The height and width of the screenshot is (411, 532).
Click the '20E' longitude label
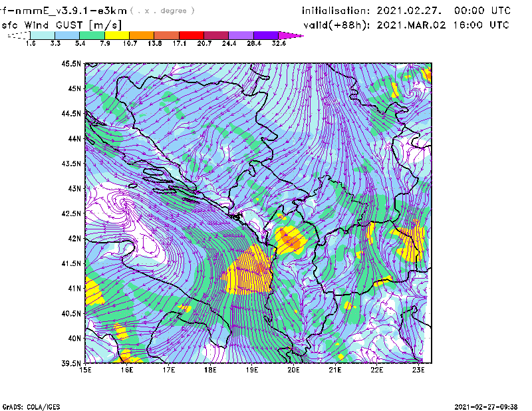coord(293,370)
